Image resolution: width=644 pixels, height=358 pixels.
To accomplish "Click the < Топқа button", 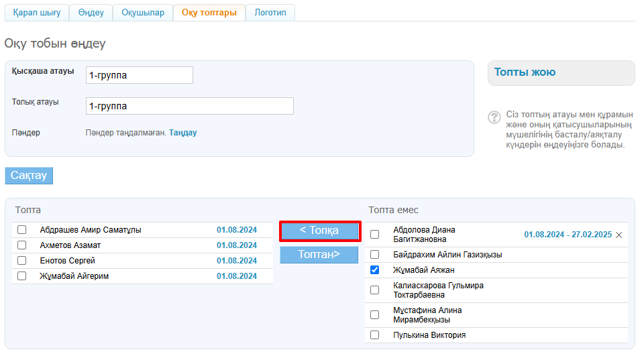I will pos(319,231).
